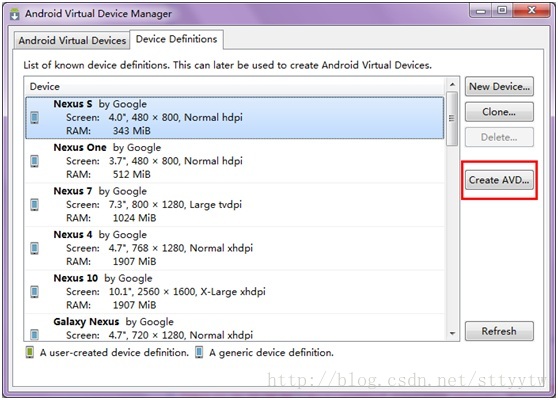Viewport: 558px width, 400px height.
Task: Click the Android Virtual Device Manager title icon
Action: pyautogui.click(x=15, y=14)
